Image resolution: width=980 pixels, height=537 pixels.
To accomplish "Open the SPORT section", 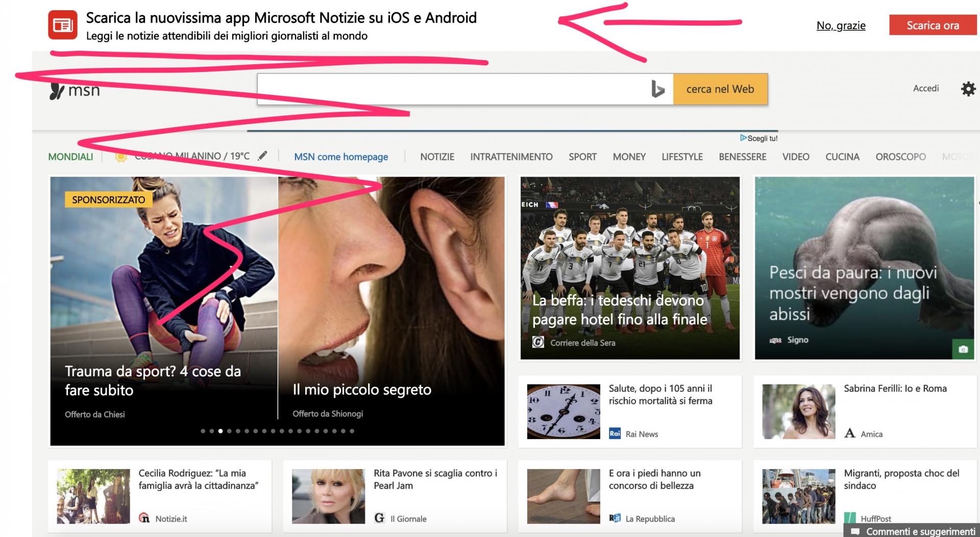I will [582, 157].
